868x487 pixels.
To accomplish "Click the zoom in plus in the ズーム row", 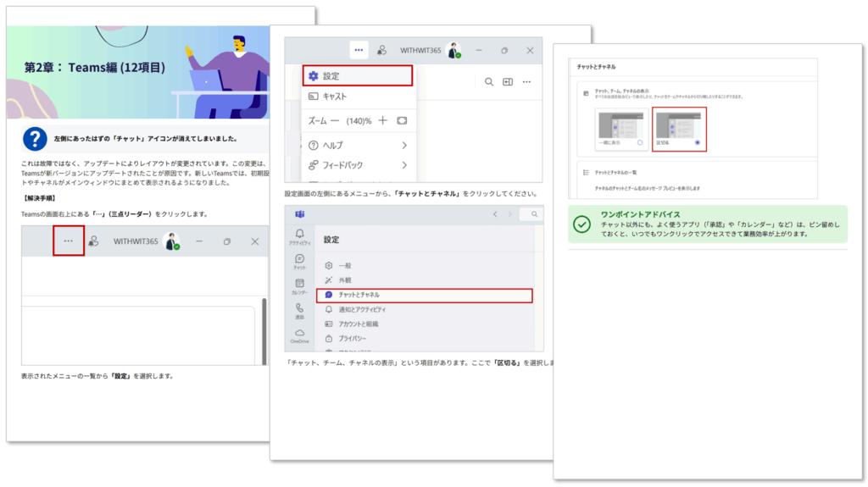I will (x=382, y=120).
